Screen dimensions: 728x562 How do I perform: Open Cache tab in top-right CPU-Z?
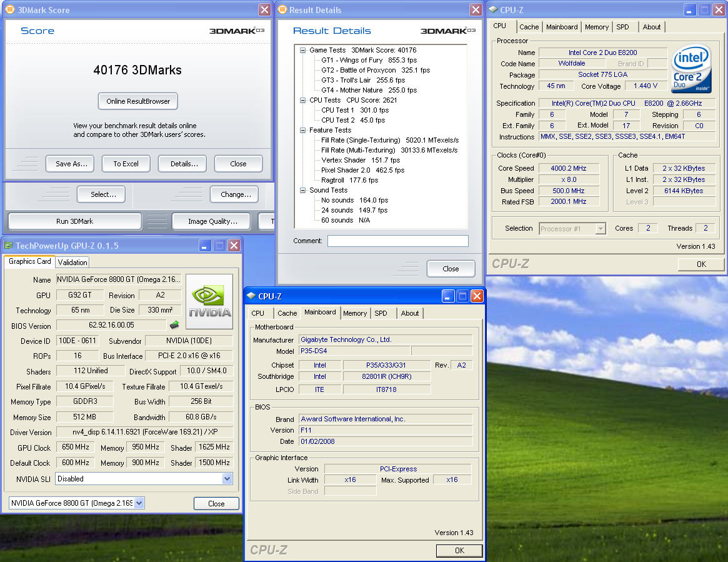tap(529, 27)
